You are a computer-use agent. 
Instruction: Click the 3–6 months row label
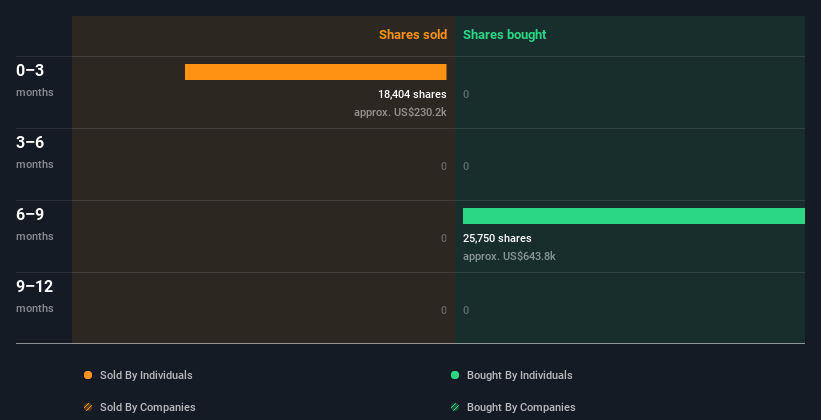(x=34, y=151)
